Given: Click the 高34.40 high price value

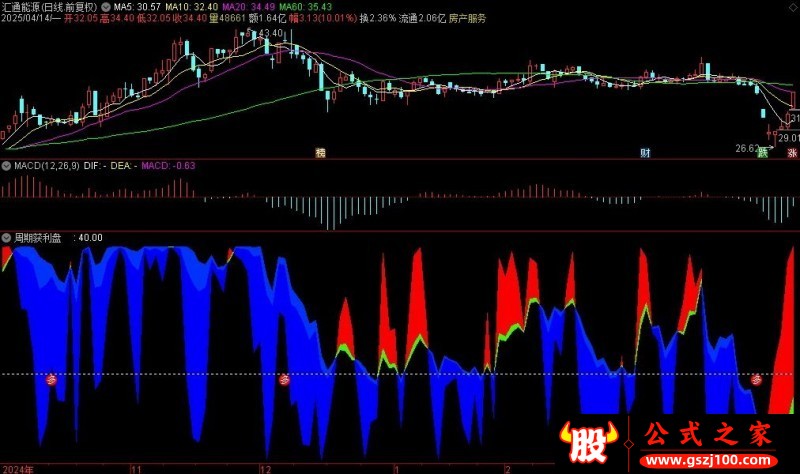Looking at the screenshot, I should [117, 19].
